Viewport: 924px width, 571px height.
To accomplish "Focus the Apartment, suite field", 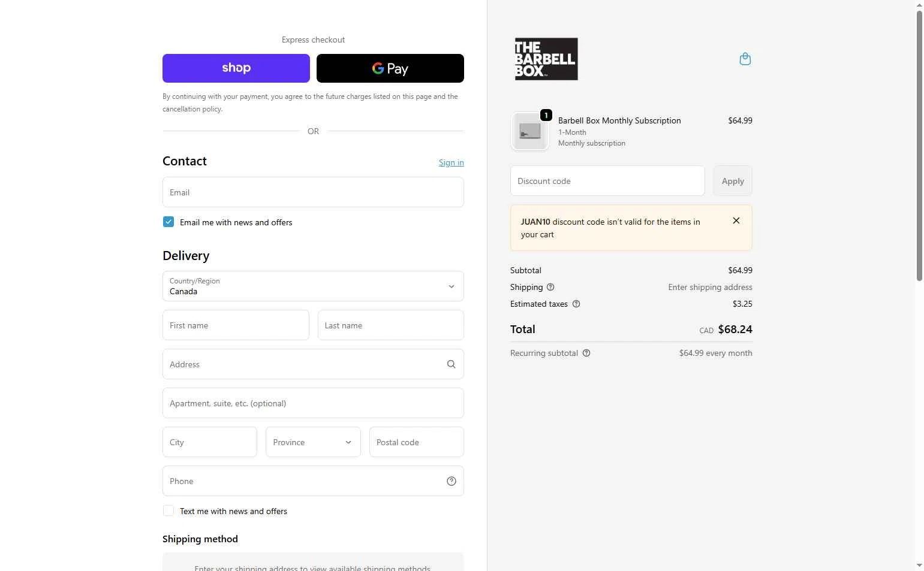I will [313, 403].
